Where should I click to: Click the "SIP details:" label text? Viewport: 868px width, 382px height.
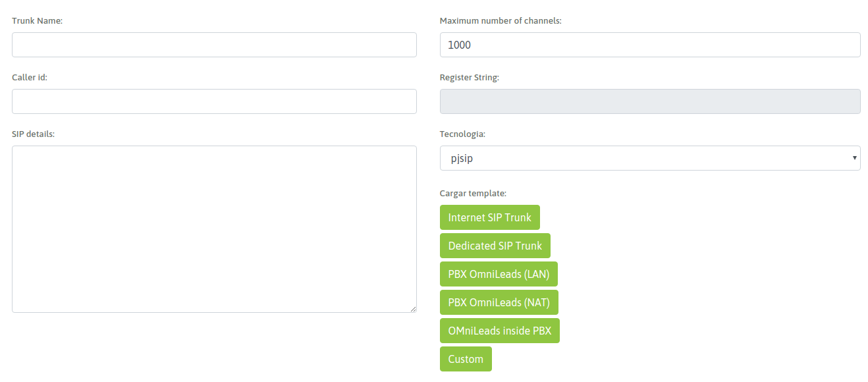(33, 134)
